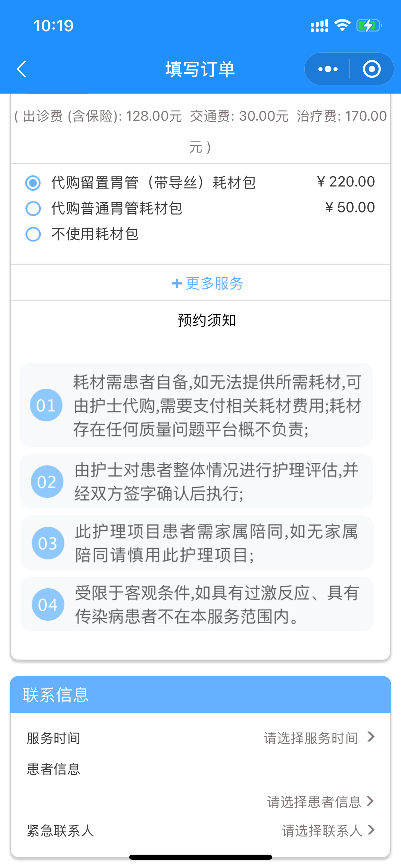Tap the plus icon for more services
Image resolution: width=401 pixels, height=868 pixels.
(x=177, y=283)
